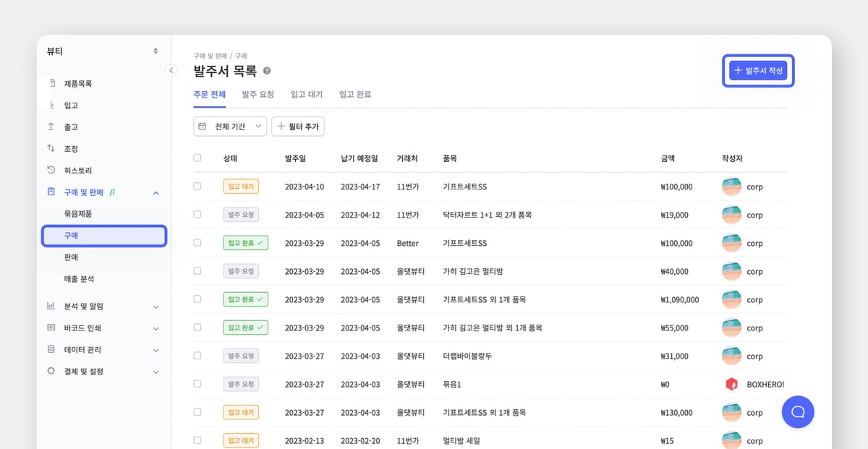This screenshot has height=449, width=868.
Task: Click the 바코드 인쇄 sidebar icon
Action: (x=51, y=328)
